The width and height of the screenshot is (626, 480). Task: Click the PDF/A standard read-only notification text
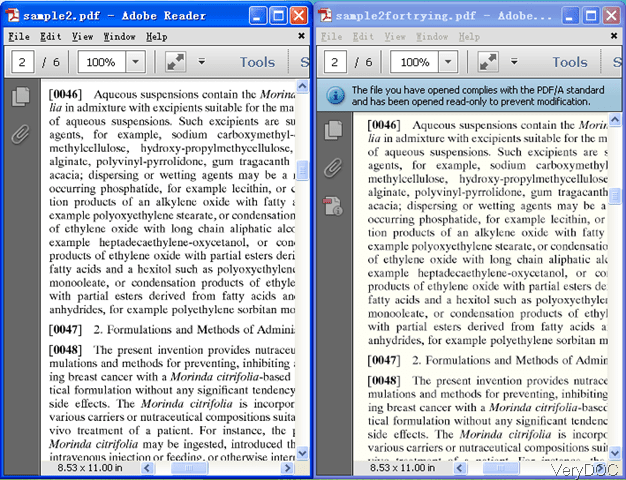click(478, 96)
